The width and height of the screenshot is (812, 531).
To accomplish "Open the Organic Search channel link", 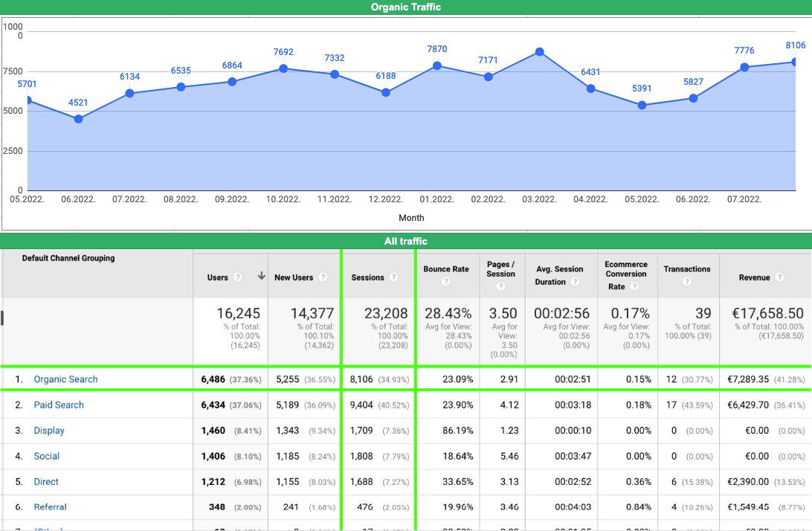I will tap(65, 379).
